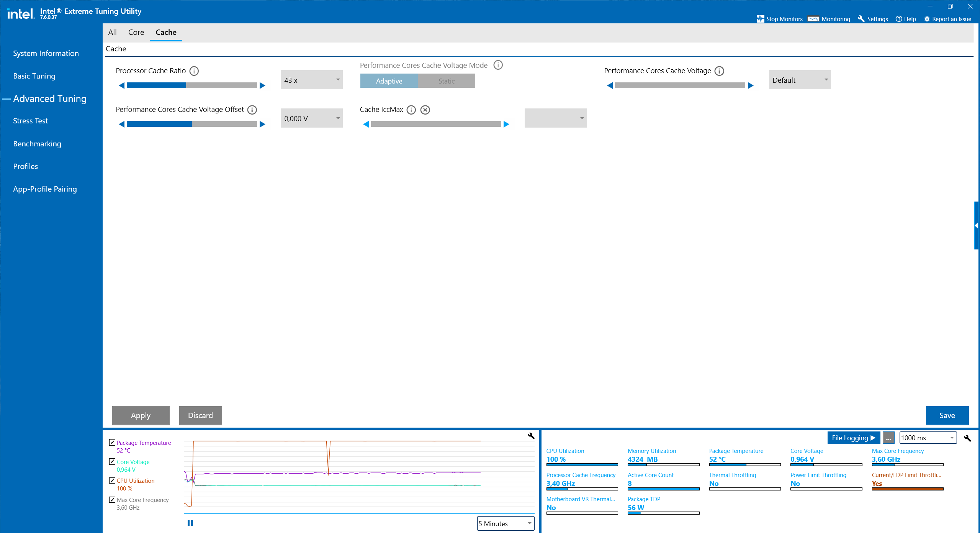Switch to the Core tab
This screenshot has height=533, width=980.
tap(136, 33)
